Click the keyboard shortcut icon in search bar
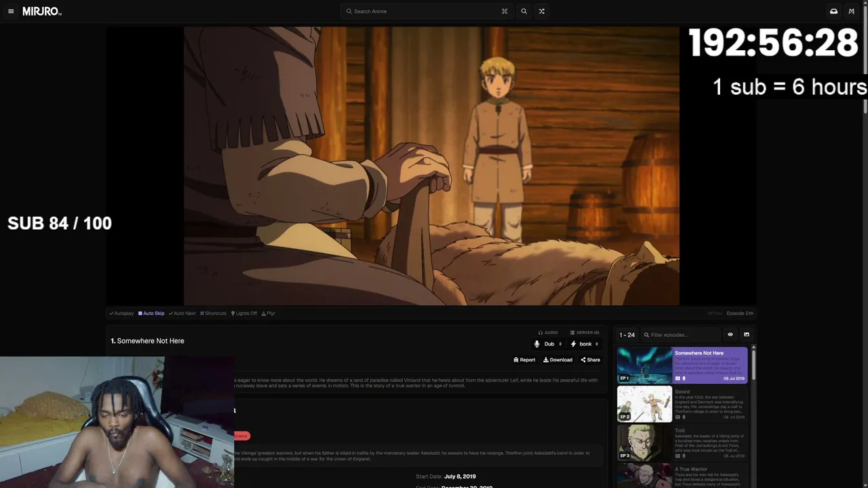The image size is (868, 488). point(505,12)
